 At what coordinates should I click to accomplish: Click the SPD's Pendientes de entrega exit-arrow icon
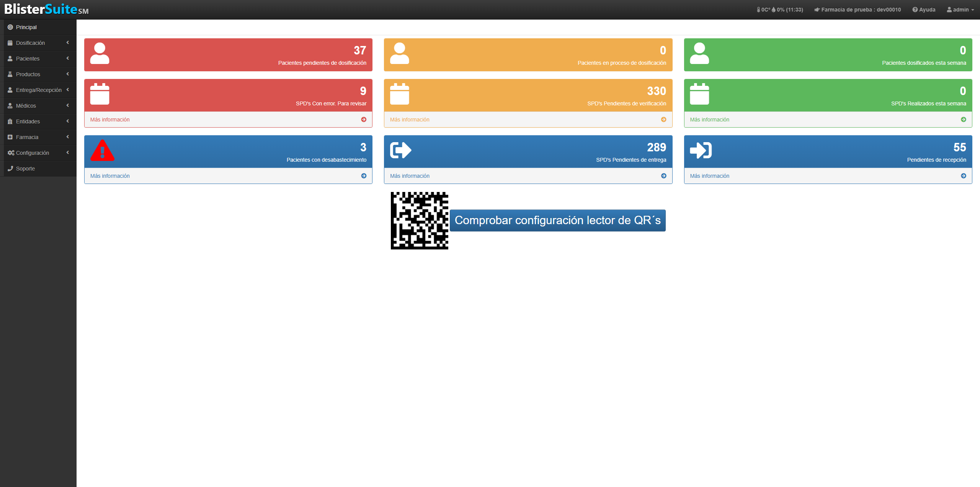(400, 150)
